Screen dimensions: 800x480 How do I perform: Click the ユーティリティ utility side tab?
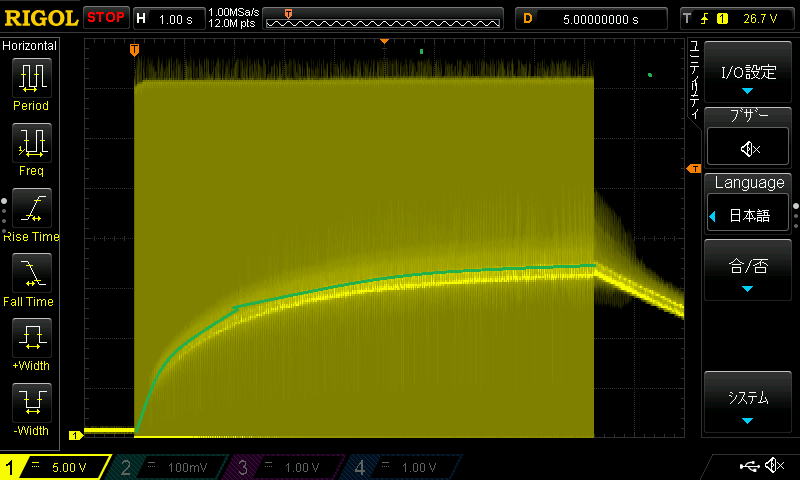(694, 80)
